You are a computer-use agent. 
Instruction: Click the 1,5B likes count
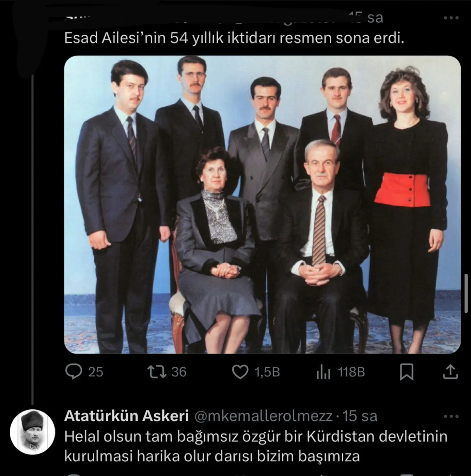(267, 372)
